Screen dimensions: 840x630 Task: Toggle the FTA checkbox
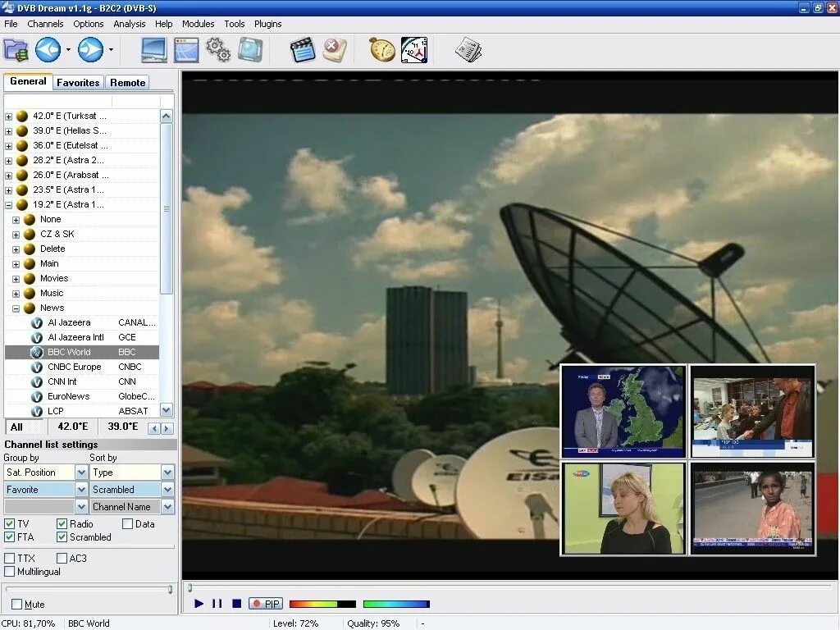click(9, 536)
